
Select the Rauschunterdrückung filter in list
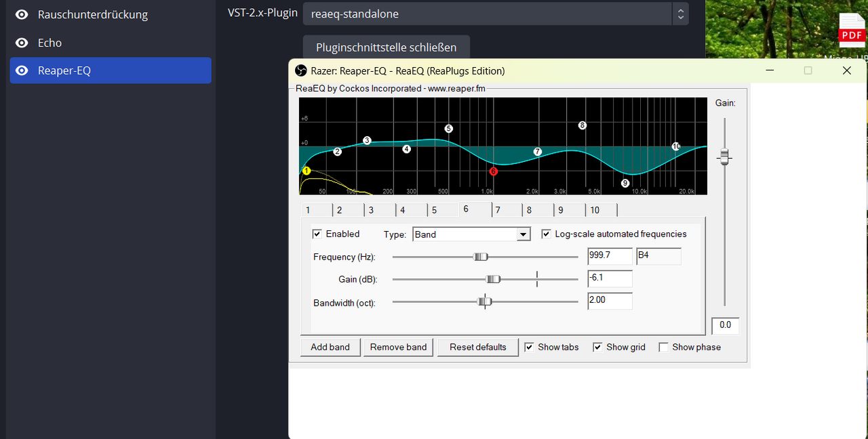coord(111,14)
